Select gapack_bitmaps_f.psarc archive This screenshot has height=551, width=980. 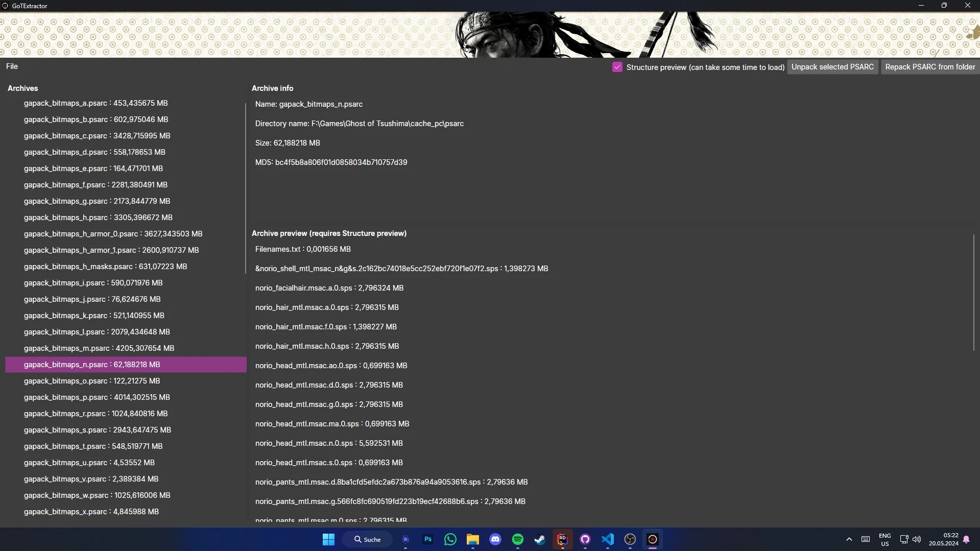(x=126, y=185)
